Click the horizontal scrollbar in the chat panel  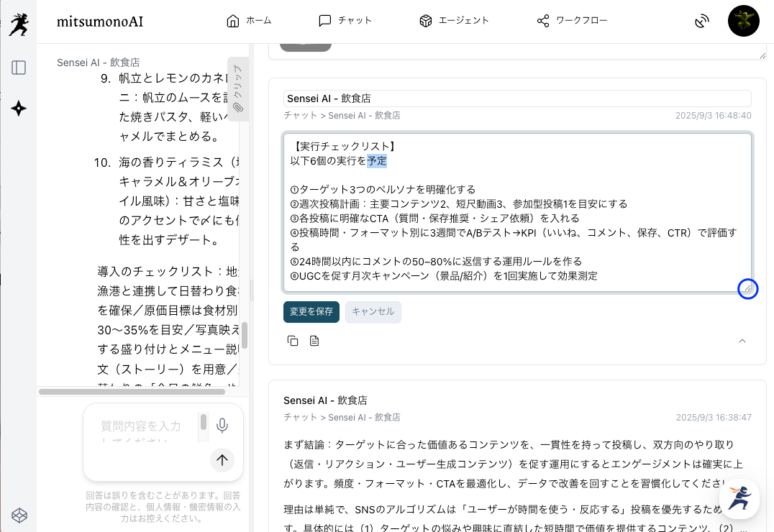coord(132,392)
